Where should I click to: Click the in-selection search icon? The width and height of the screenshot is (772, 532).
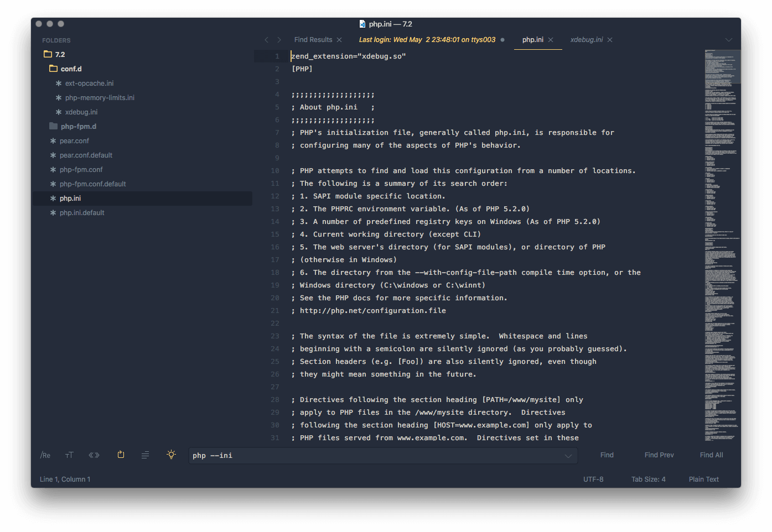coord(145,455)
